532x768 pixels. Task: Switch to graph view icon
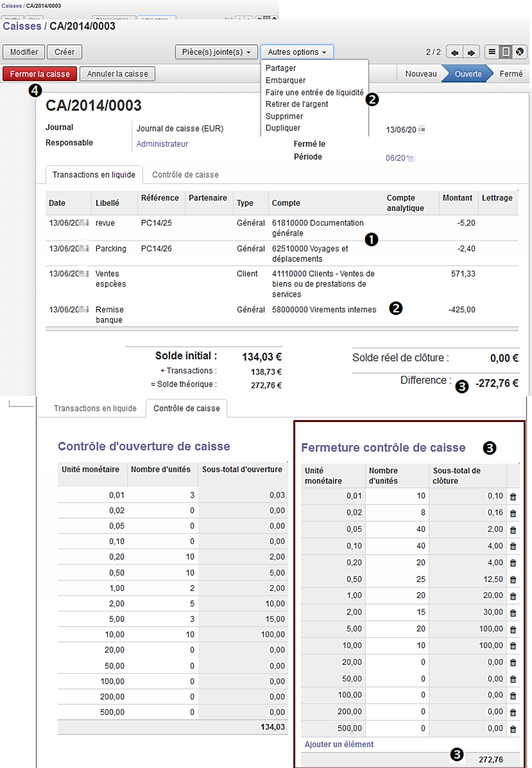coord(521,52)
